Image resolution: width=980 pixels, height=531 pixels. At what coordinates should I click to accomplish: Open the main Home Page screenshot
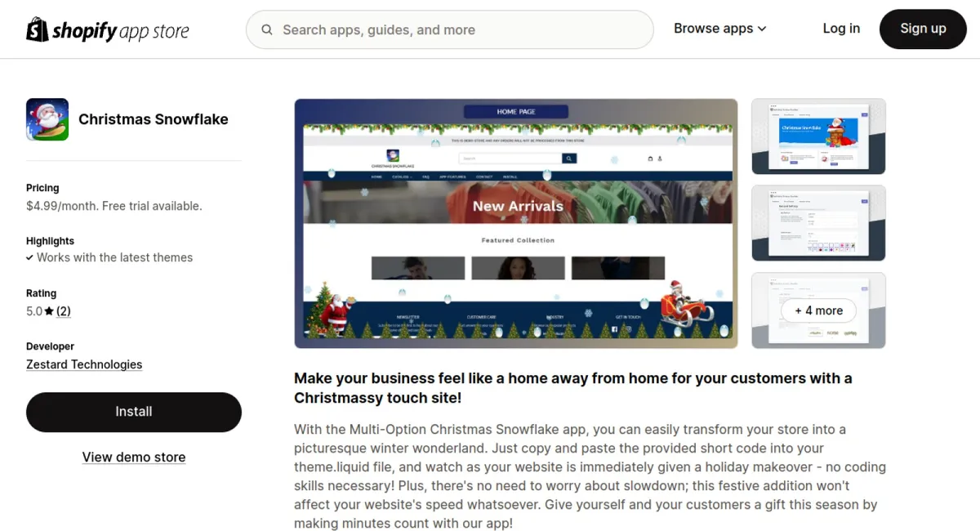click(x=516, y=224)
